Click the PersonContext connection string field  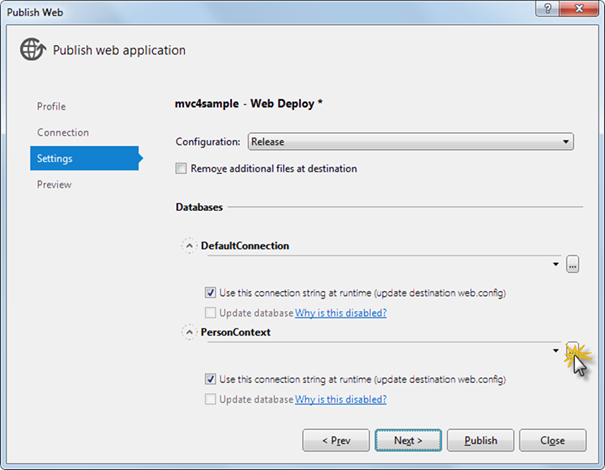384,351
